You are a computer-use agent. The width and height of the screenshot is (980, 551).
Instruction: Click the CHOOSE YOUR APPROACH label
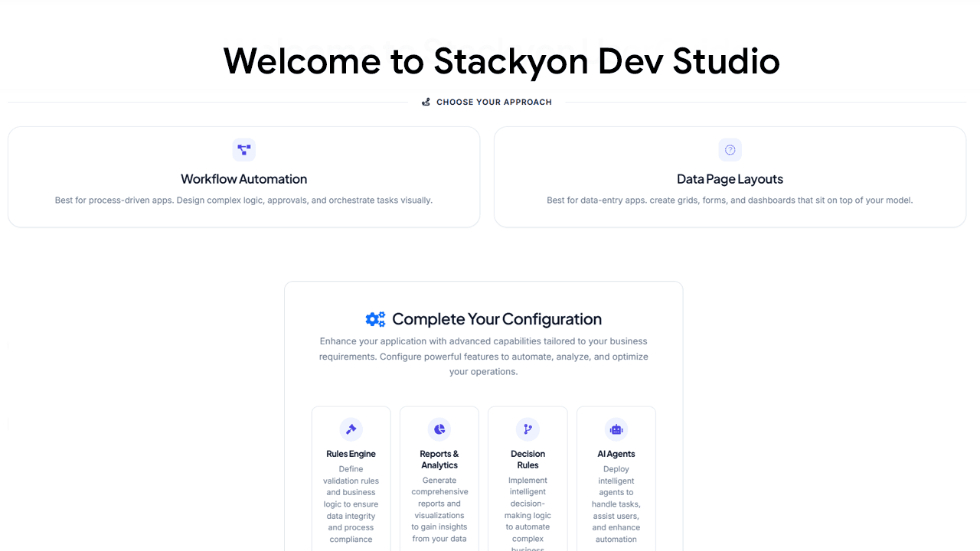click(x=494, y=101)
